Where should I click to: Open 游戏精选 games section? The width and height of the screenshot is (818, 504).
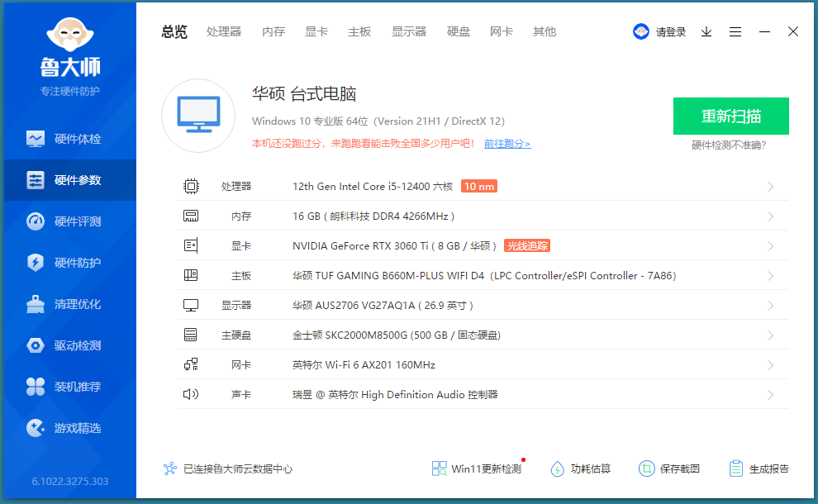click(x=70, y=428)
